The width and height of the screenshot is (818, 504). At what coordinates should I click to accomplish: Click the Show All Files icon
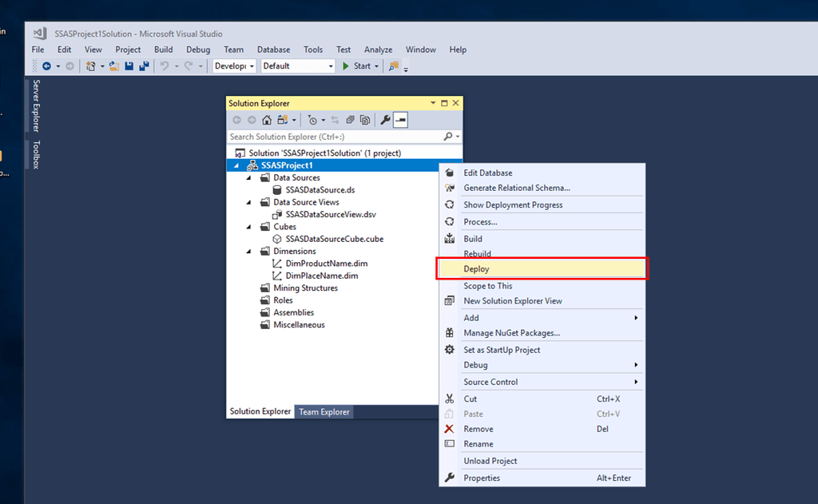click(365, 120)
